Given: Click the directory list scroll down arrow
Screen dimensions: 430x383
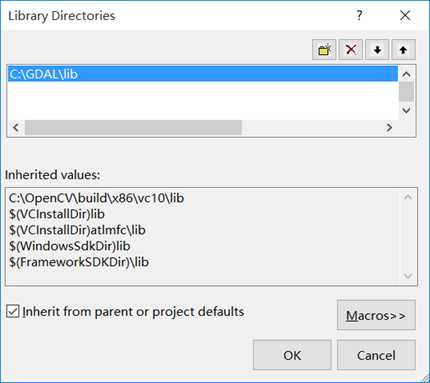Looking at the screenshot, I should [x=406, y=110].
